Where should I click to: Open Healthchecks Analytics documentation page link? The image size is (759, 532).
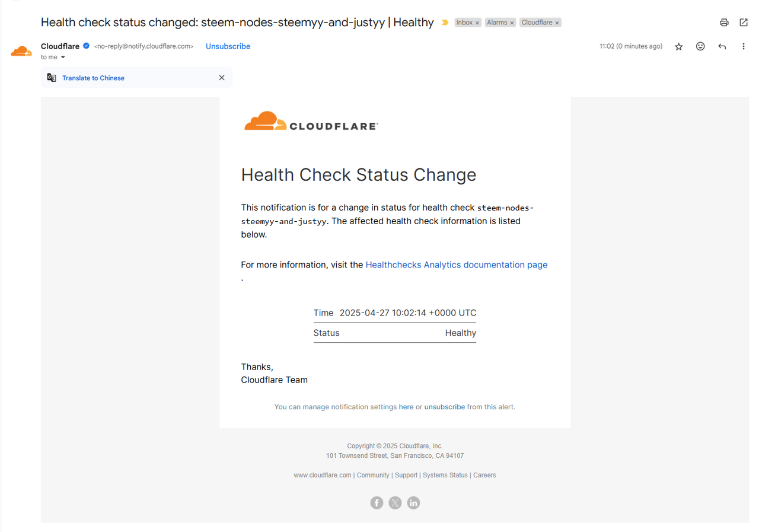tap(457, 265)
